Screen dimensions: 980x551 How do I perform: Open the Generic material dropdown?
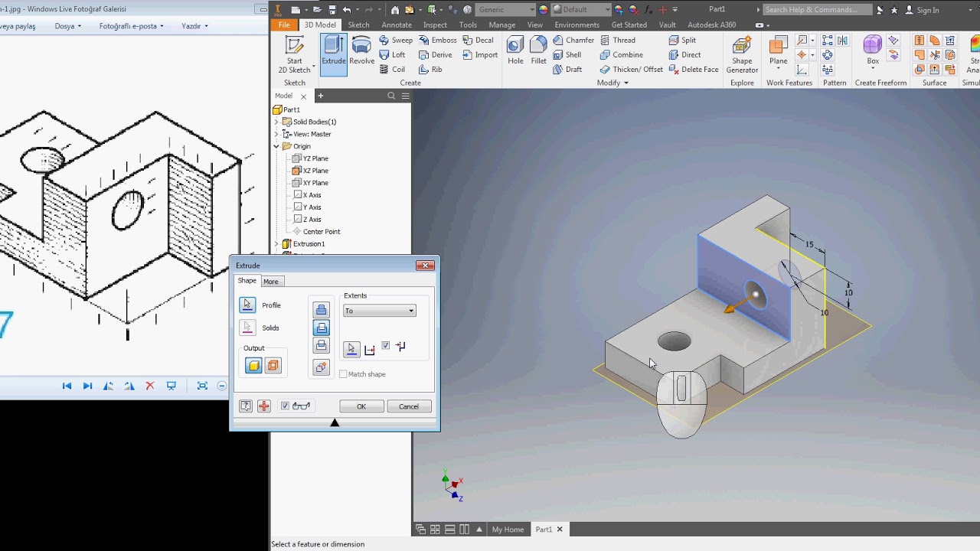[x=505, y=10]
